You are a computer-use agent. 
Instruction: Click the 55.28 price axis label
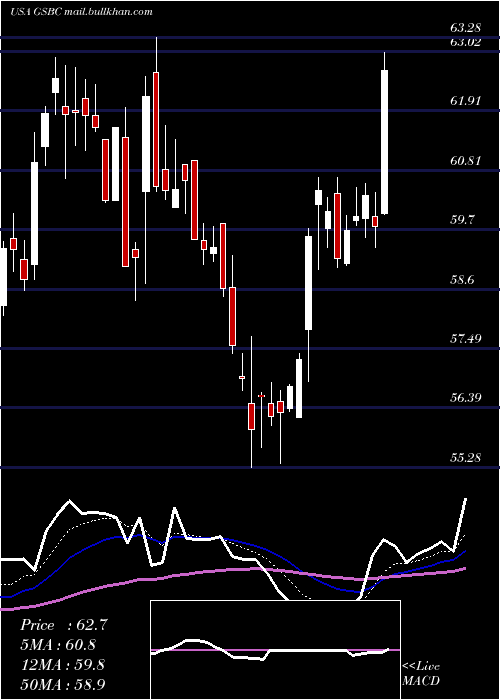tap(465, 458)
